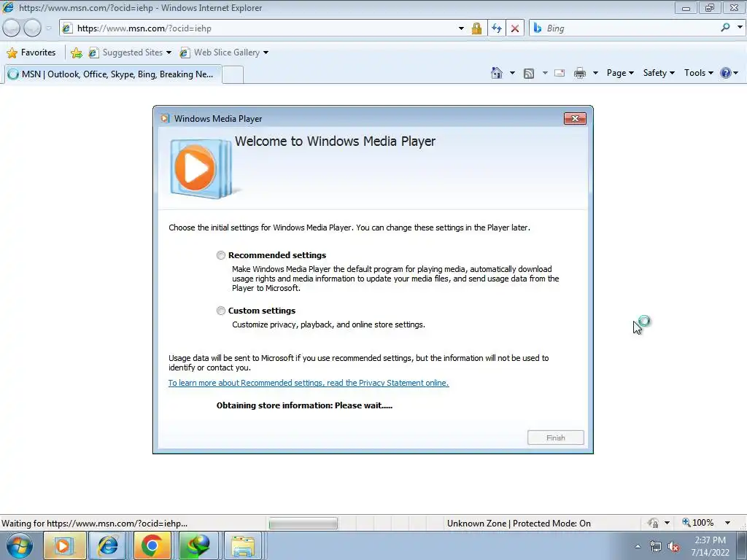The height and width of the screenshot is (560, 747).
Task: Open the Windows Start button
Action: click(x=20, y=545)
